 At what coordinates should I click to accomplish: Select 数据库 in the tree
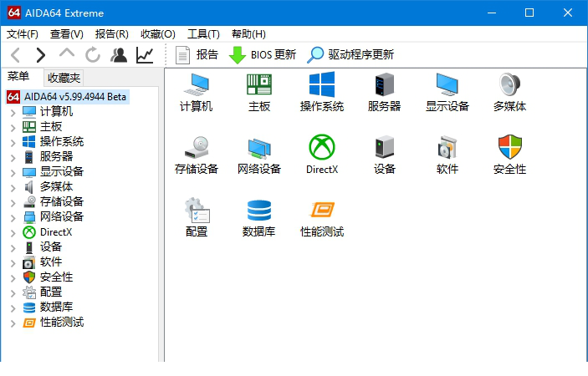(x=57, y=307)
